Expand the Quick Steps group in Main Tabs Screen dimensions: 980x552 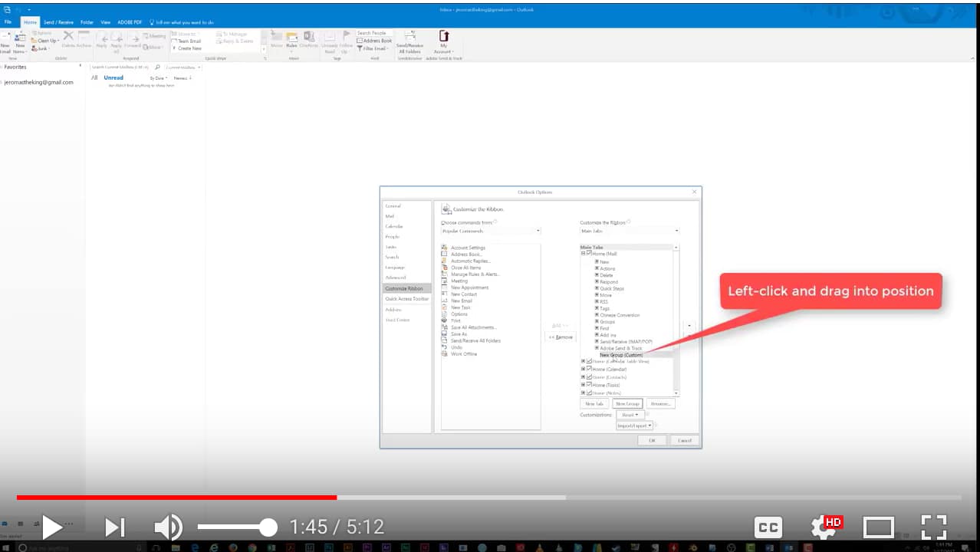597,289
